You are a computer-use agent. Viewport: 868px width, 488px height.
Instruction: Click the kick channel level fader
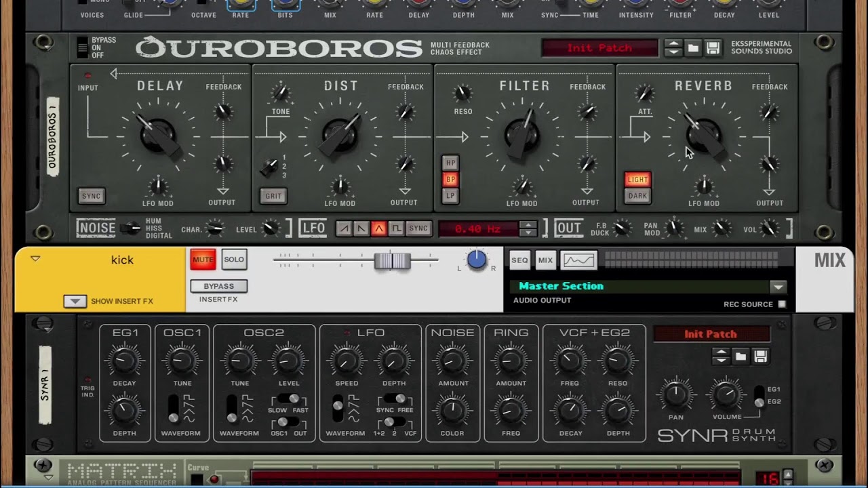tap(393, 261)
